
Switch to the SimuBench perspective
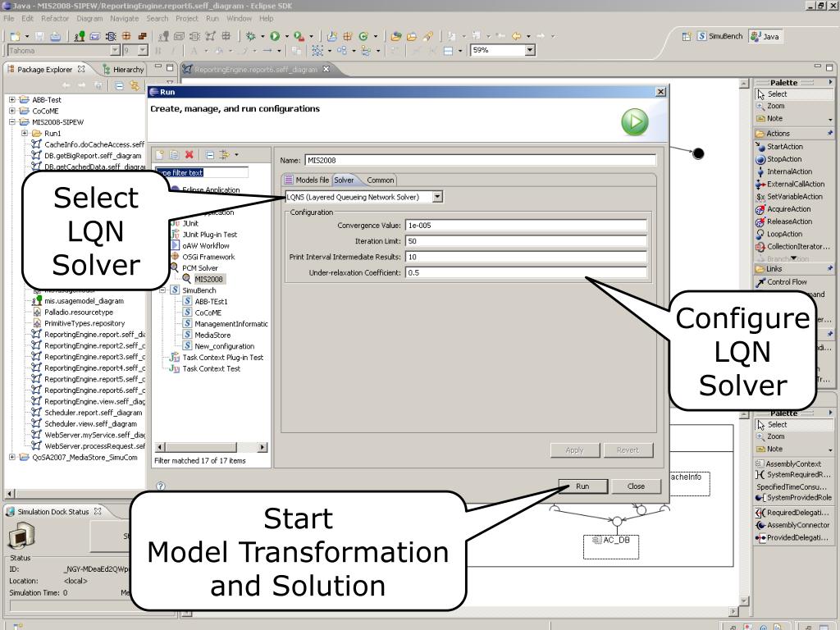(720, 36)
